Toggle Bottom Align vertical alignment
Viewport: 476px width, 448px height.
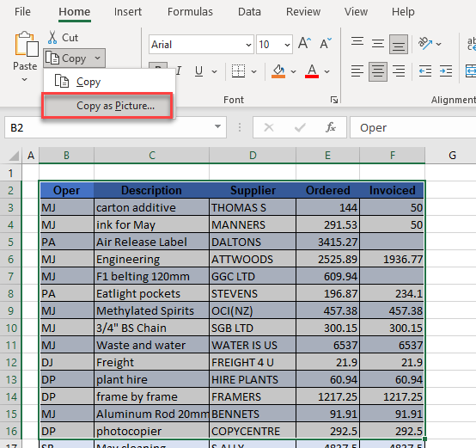coord(399,45)
